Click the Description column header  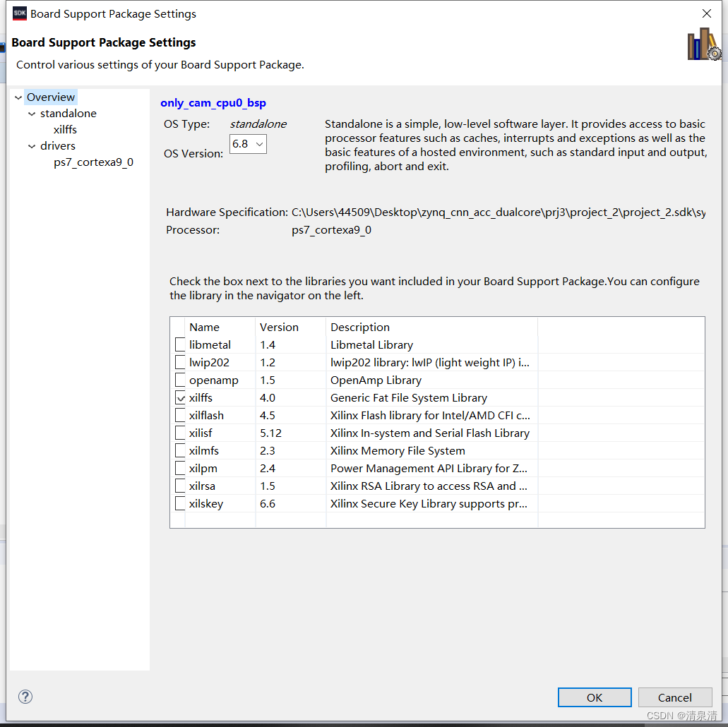coord(431,327)
